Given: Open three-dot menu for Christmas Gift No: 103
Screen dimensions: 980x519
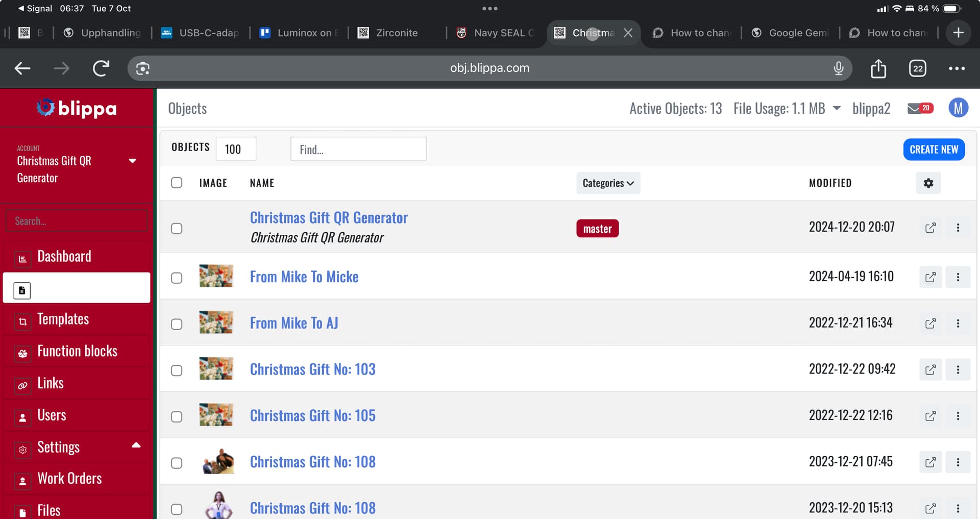Looking at the screenshot, I should pos(958,369).
